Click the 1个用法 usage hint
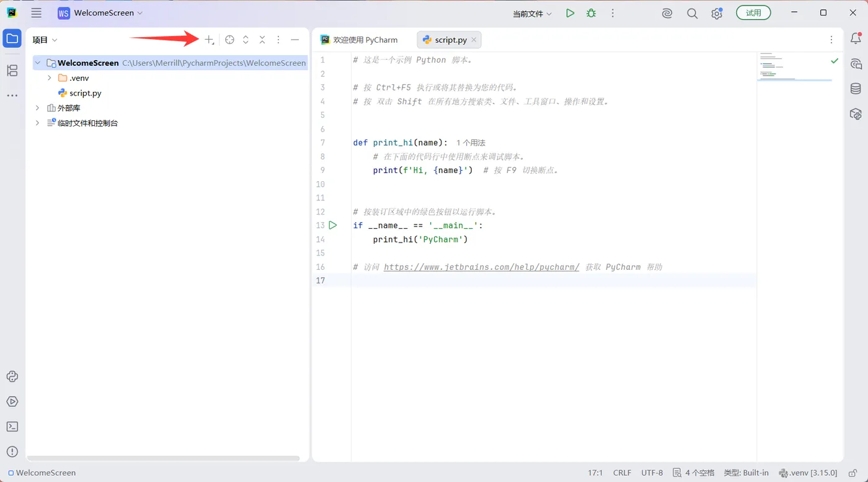The image size is (868, 482). pos(471,143)
